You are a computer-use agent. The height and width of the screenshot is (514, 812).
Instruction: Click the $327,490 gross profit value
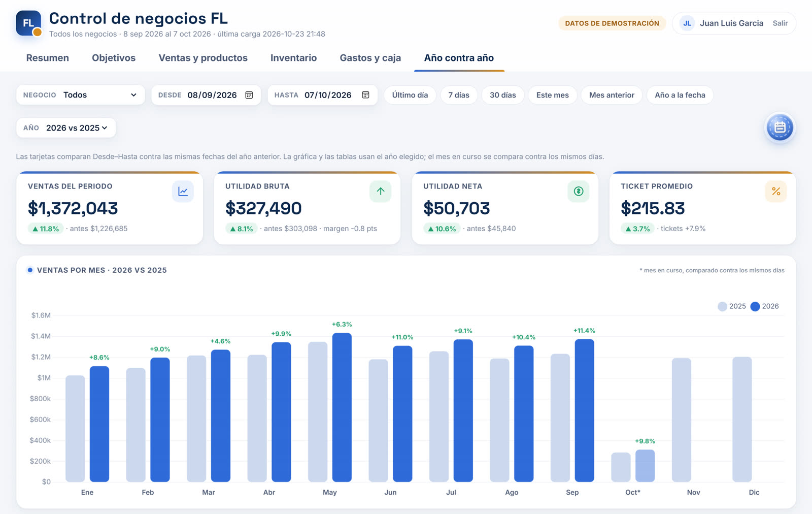263,208
